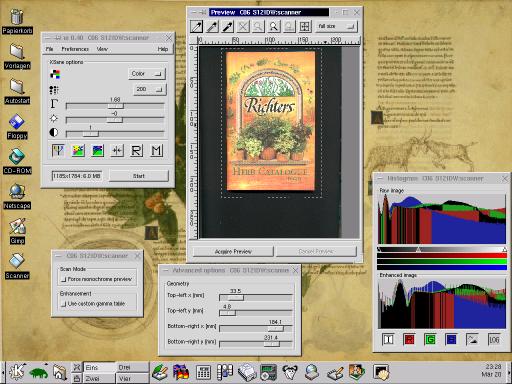Toggle RGB default button in xsane options

point(58,151)
